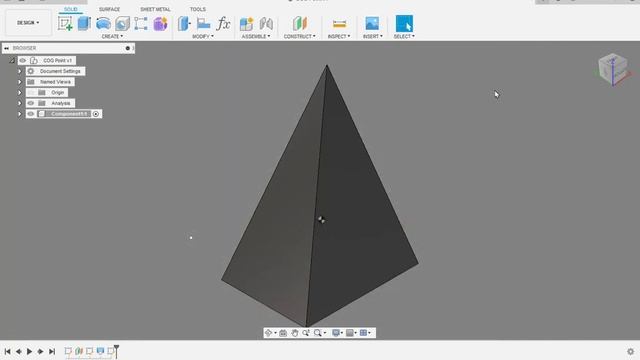640x360 pixels.
Task: Select the Pan hand icon
Action: tap(295, 333)
